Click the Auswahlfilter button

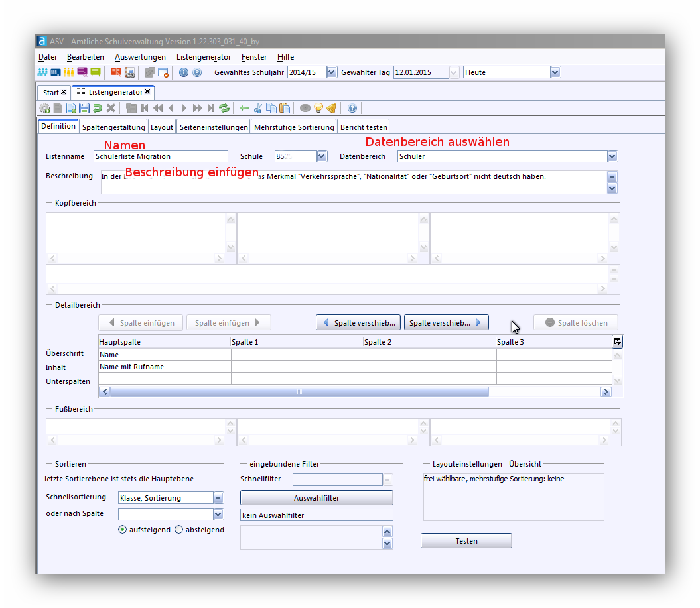(316, 498)
